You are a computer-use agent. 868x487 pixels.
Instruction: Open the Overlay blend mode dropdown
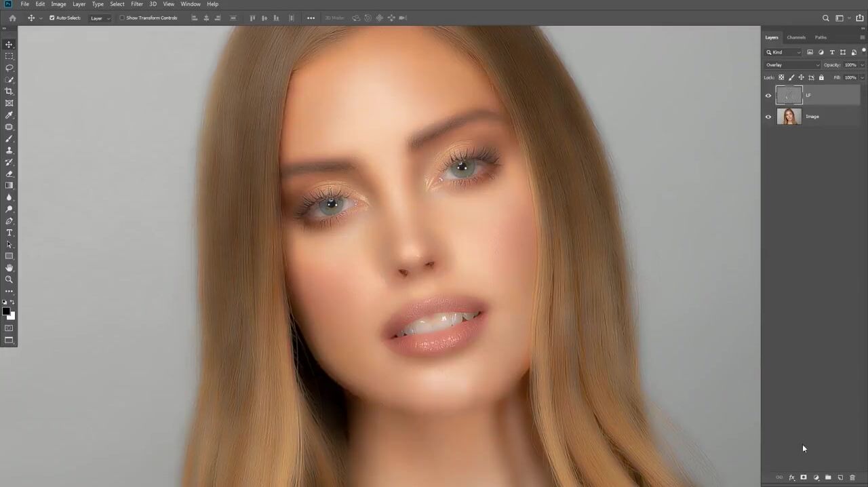tap(792, 65)
